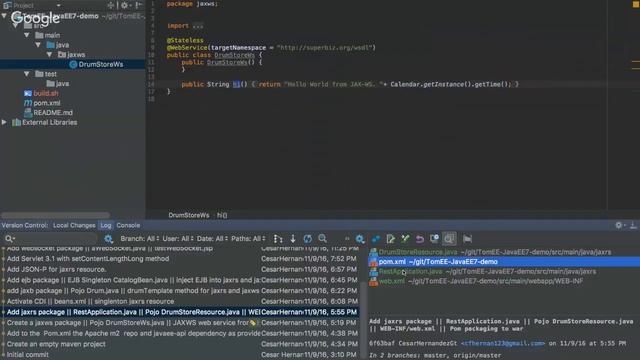Click the gear icon beside the log search field
The image size is (640, 360).
pyautogui.click(x=108, y=239)
